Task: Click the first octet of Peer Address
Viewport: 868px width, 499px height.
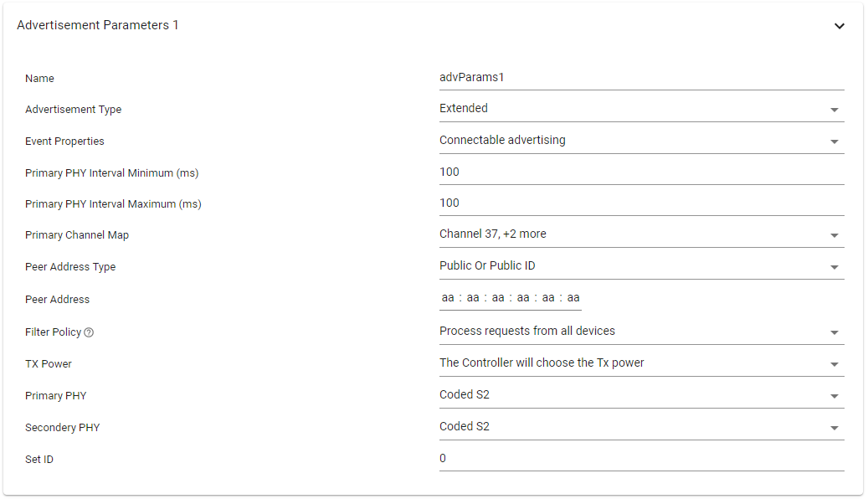Action: [446, 297]
